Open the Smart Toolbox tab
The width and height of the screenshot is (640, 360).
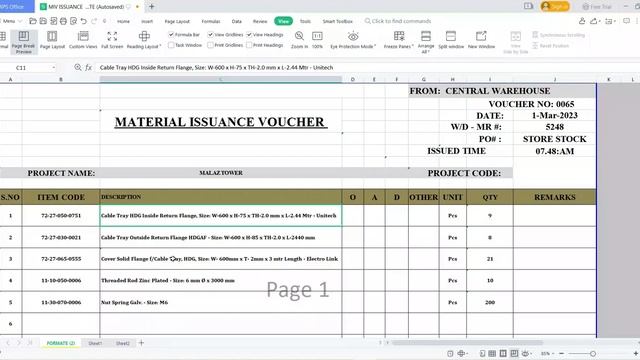tap(338, 21)
